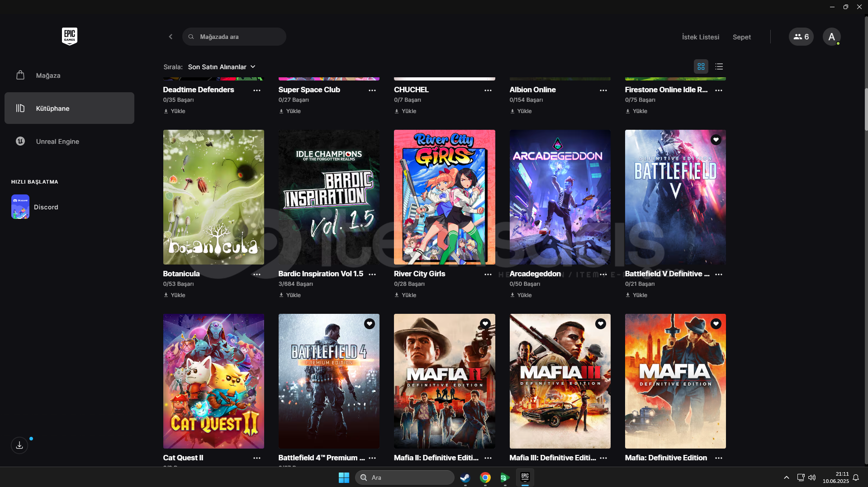This screenshot has height=487, width=868.
Task: Open the green app icon beside Chrome
Action: (505, 478)
